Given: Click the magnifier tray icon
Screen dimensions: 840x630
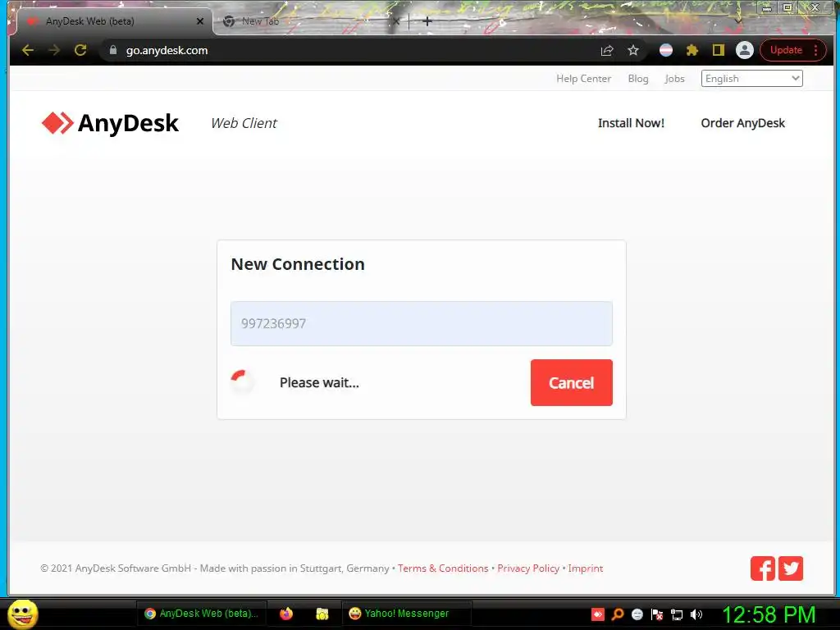Looking at the screenshot, I should pos(618,614).
